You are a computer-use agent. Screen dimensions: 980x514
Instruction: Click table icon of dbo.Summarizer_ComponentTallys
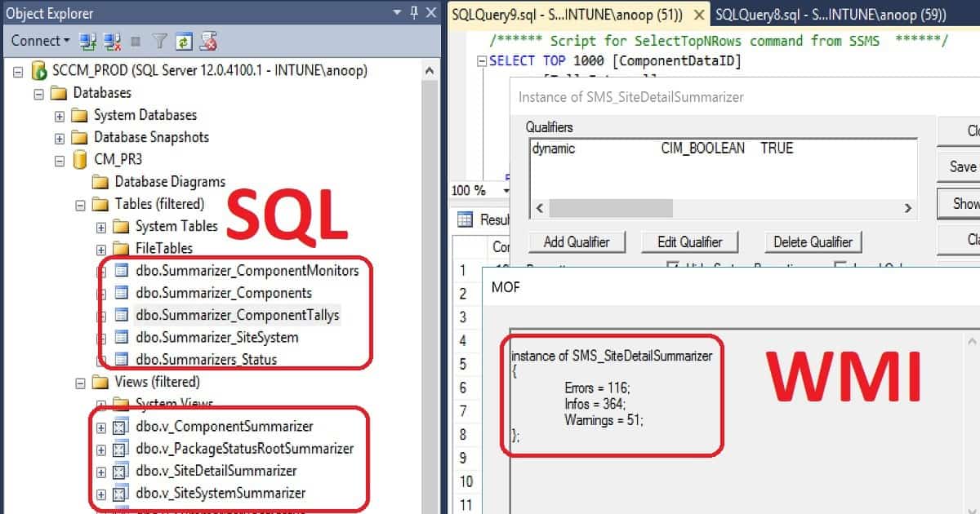pyautogui.click(x=122, y=315)
